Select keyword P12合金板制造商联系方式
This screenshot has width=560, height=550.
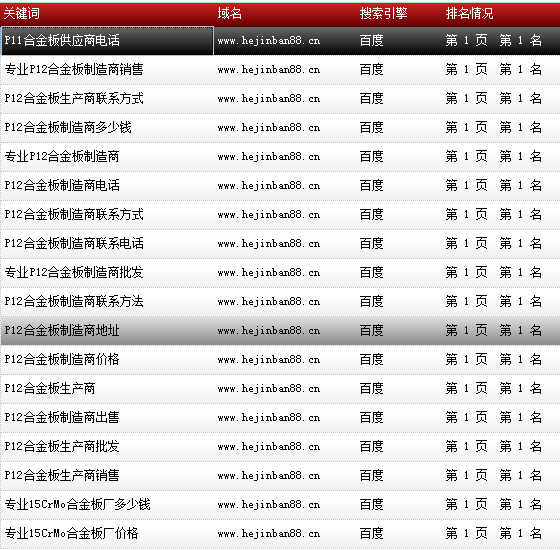[x=74, y=214]
